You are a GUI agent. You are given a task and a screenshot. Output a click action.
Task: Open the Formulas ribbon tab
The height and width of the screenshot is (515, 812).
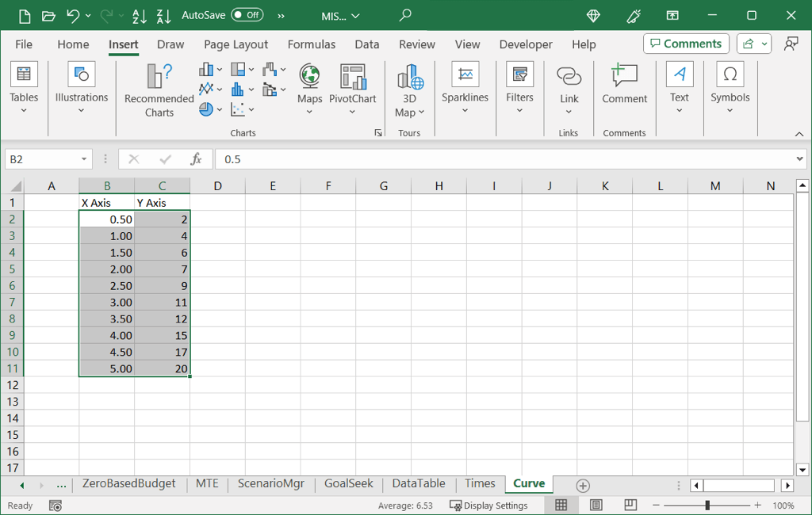click(x=311, y=44)
